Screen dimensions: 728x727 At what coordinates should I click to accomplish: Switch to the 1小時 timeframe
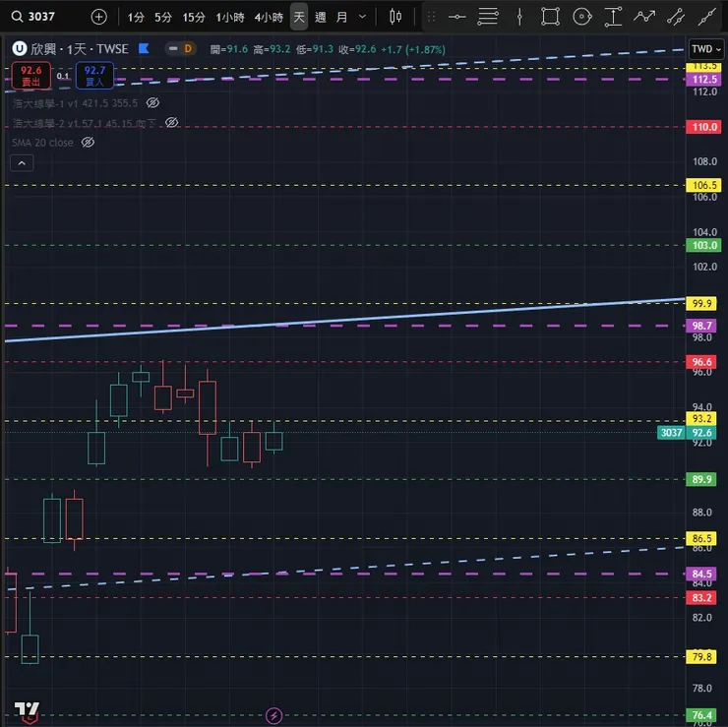click(230, 17)
